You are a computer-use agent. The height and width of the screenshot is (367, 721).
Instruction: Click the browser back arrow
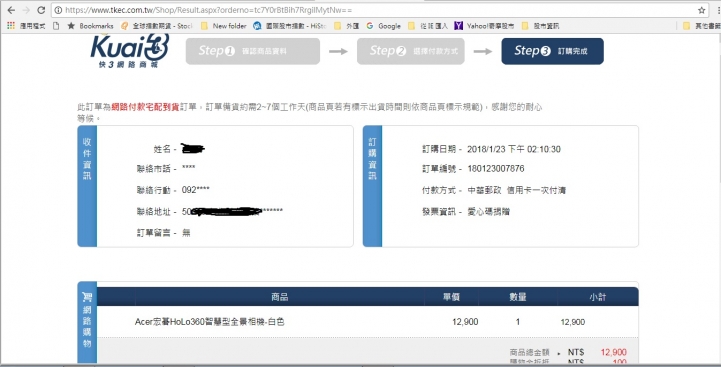11,10
